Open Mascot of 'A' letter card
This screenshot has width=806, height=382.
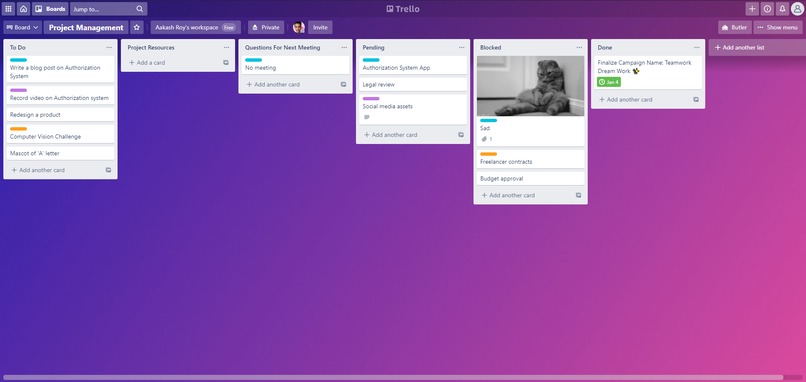point(60,153)
